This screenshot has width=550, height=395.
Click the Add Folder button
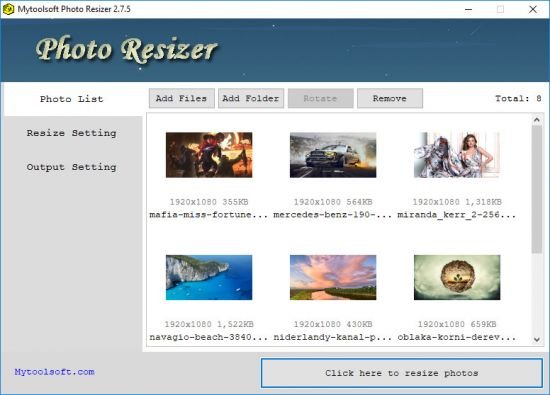(x=251, y=99)
